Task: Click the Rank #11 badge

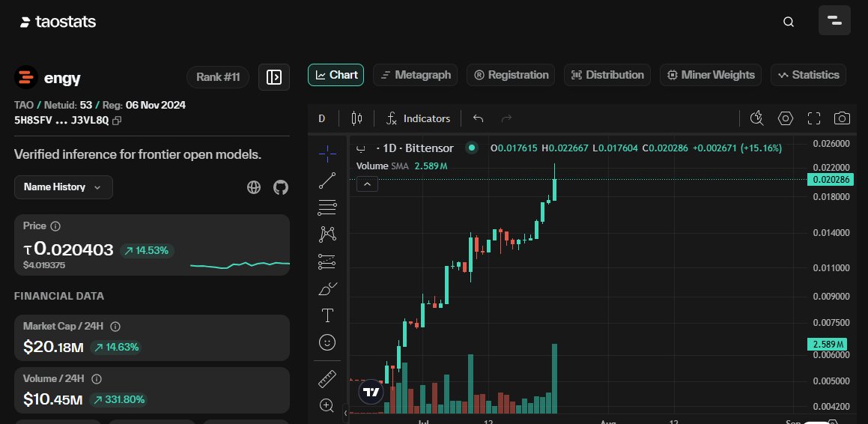Action: coord(218,77)
